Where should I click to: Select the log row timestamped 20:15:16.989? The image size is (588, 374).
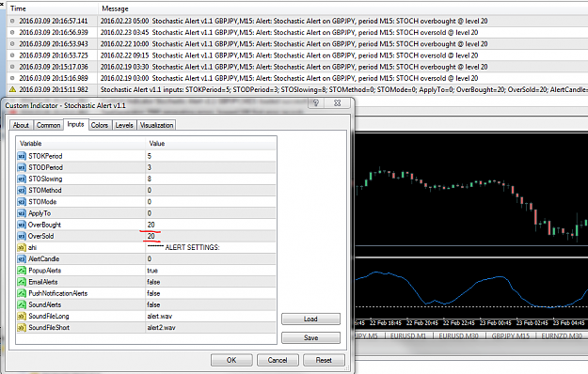pos(297,78)
